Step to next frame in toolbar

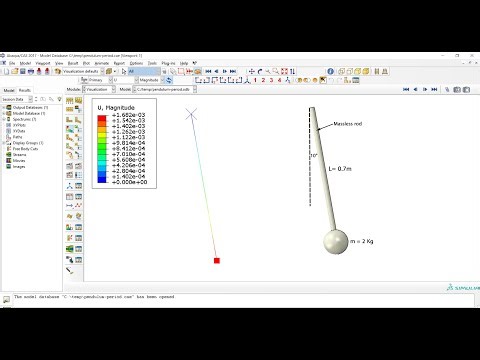pos(225,71)
